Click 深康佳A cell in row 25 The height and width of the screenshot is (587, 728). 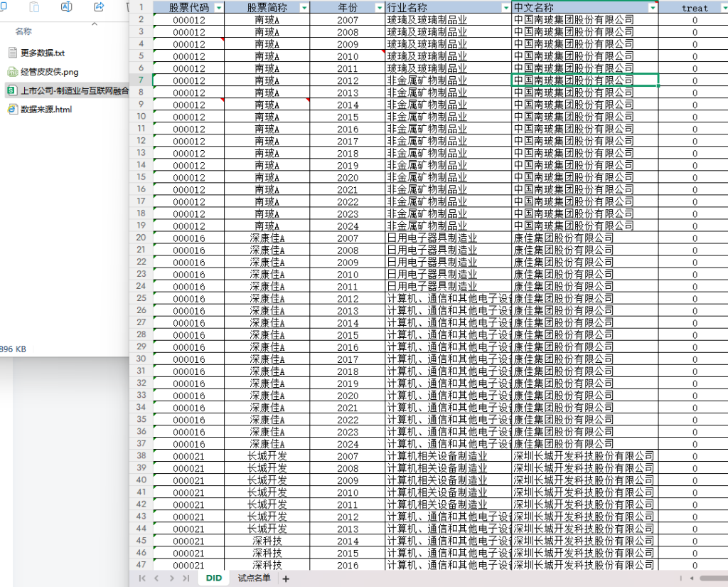(x=267, y=298)
